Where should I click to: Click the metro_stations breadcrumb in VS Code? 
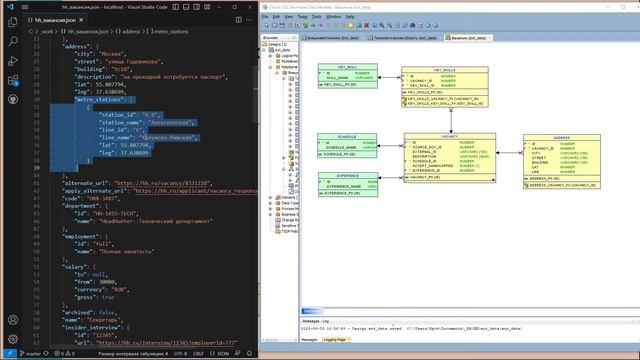pyautogui.click(x=168, y=31)
